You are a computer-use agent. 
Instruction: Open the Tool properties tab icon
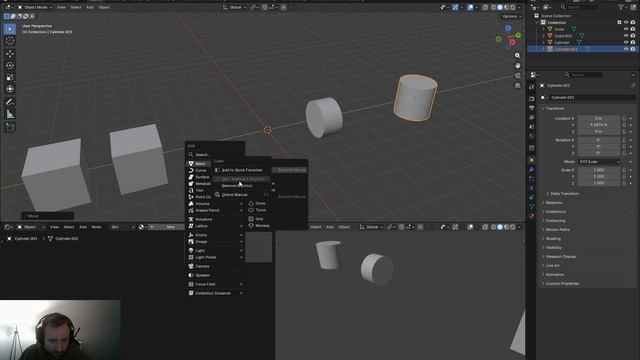coord(531,87)
